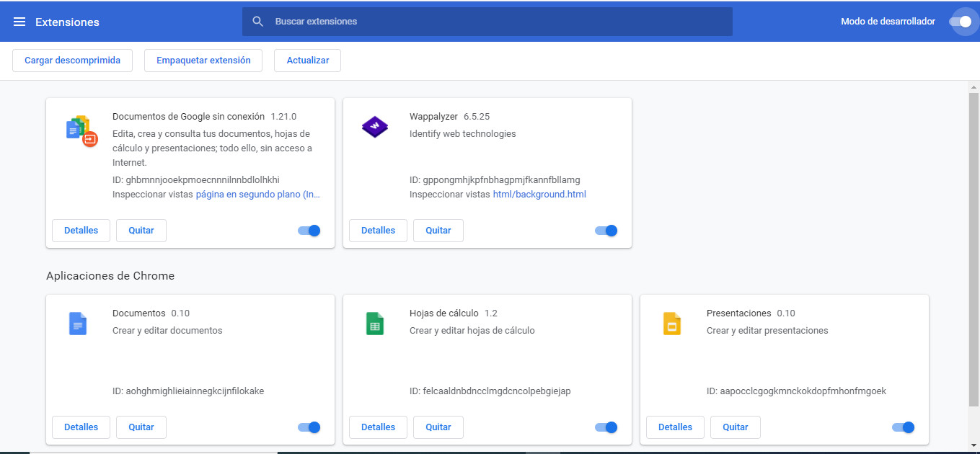Turn off the Documentos app toggle
The width and height of the screenshot is (980, 454).
[309, 427]
